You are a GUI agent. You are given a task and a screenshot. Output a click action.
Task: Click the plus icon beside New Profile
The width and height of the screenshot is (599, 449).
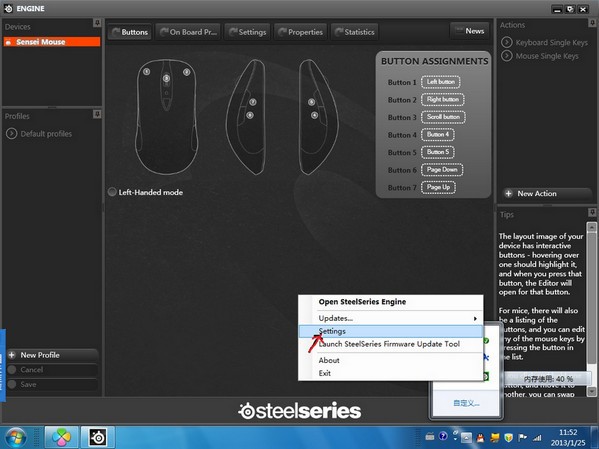click(12, 355)
